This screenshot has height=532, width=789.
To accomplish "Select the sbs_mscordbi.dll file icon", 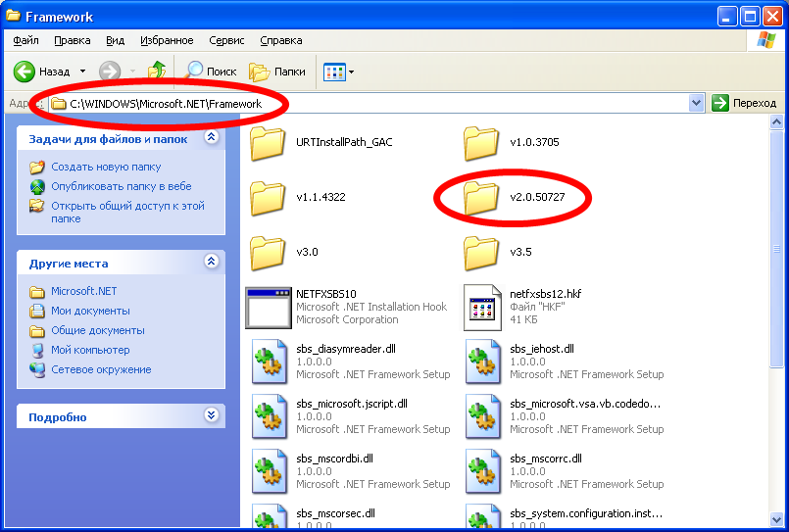I will pos(270,471).
